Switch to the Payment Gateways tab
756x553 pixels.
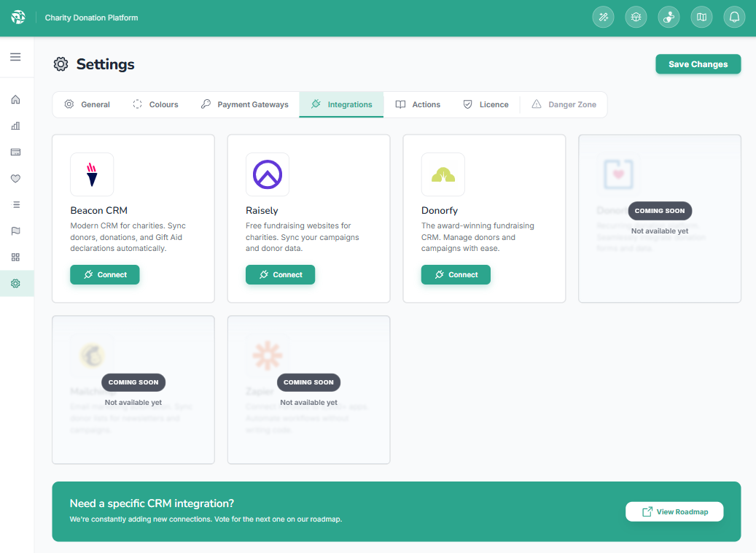[244, 104]
